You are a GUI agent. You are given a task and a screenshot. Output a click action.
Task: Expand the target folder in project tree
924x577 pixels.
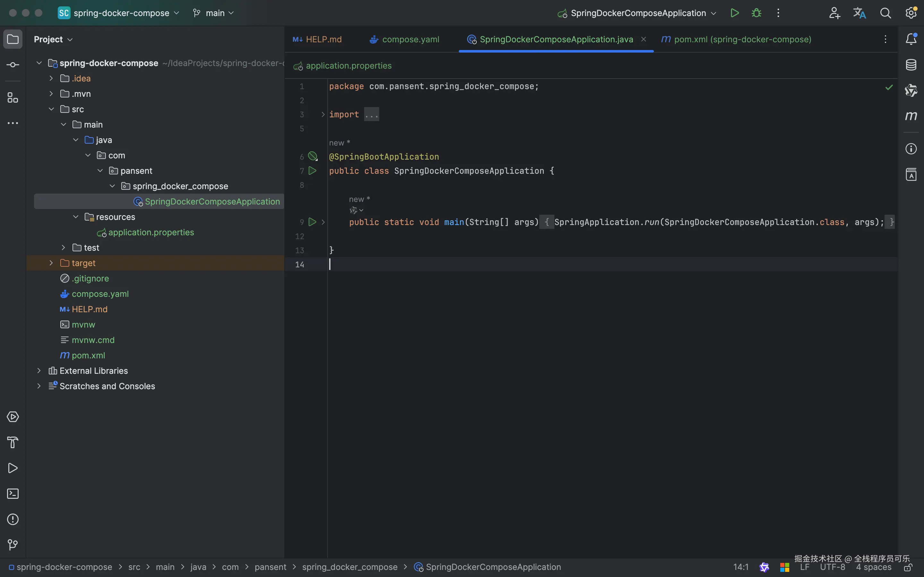pyautogui.click(x=51, y=263)
